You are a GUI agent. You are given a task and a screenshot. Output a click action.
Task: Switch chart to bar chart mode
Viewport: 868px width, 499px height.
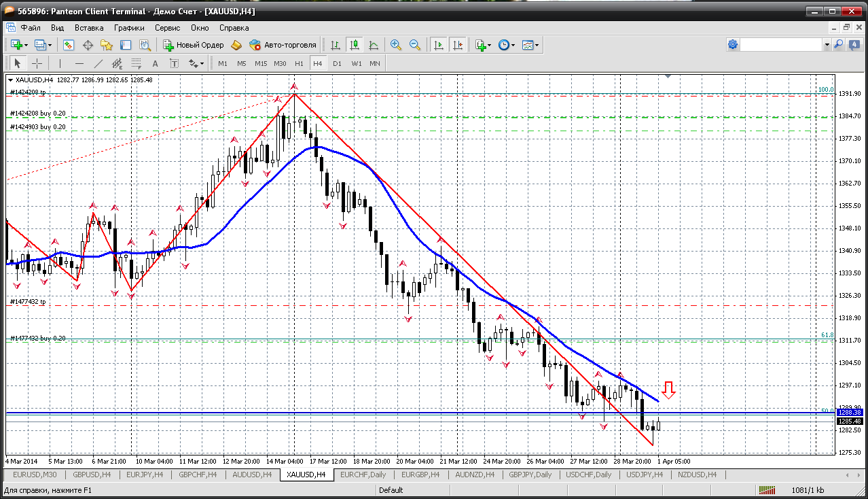click(335, 45)
